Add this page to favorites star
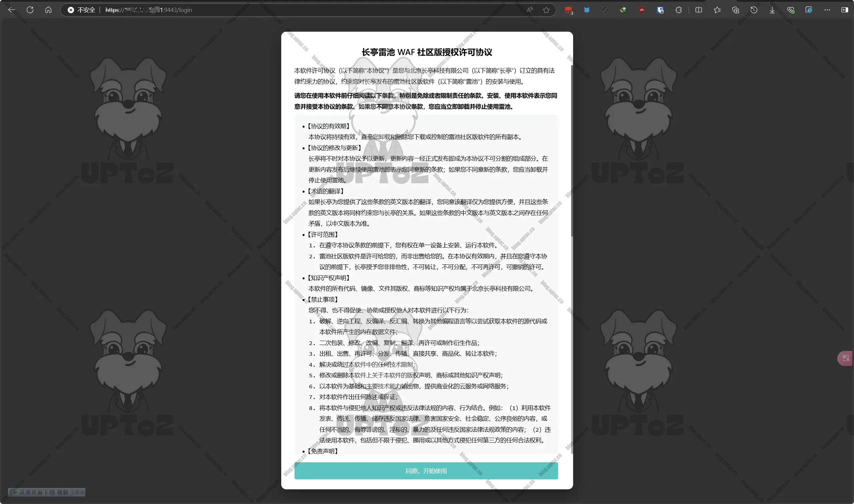Image resolution: width=854 pixels, height=504 pixels. point(546,10)
